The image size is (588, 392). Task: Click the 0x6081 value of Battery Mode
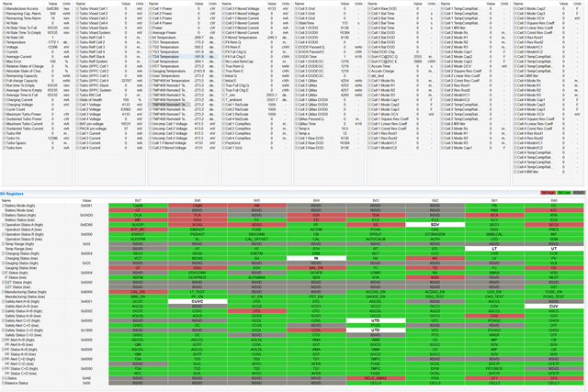pyautogui.click(x=86, y=206)
